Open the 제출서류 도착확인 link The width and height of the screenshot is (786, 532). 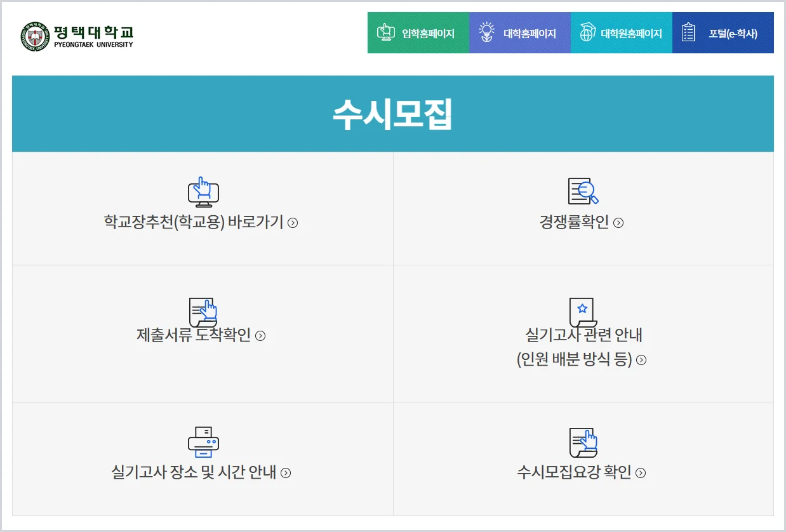(201, 335)
